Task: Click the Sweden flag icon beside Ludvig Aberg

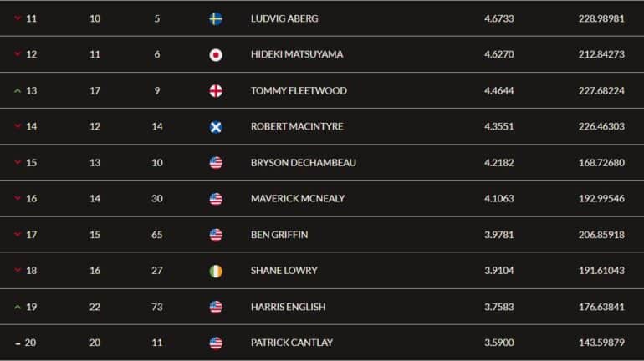Action: pyautogui.click(x=216, y=19)
